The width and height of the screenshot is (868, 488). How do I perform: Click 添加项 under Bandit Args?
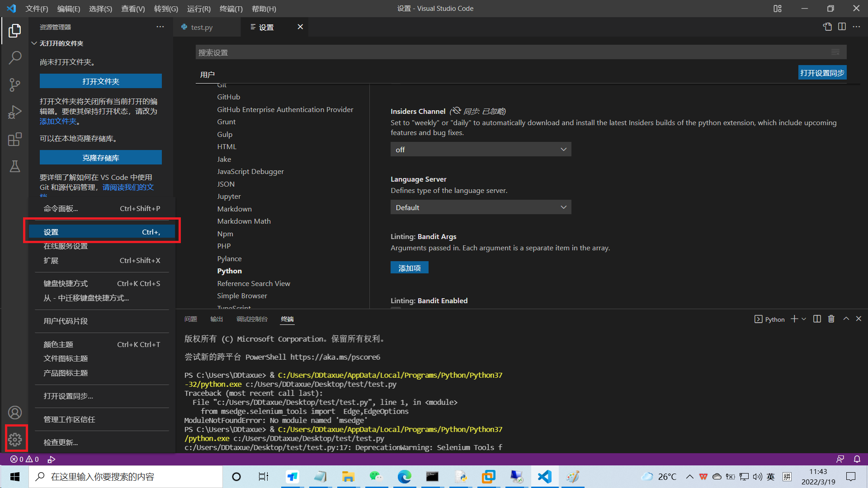pyautogui.click(x=410, y=268)
